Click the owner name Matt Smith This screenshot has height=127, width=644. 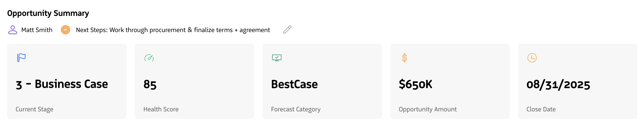pyautogui.click(x=37, y=30)
